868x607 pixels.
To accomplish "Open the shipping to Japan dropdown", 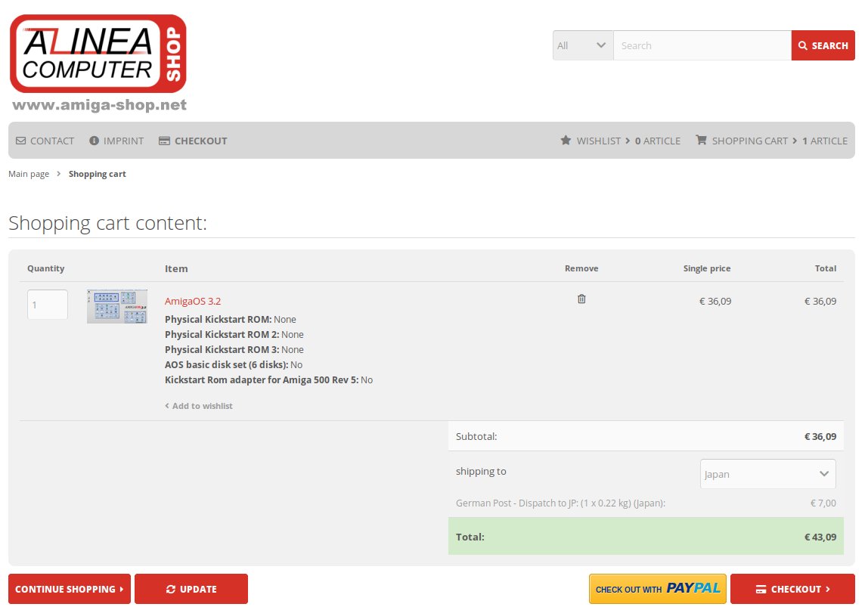I will click(767, 474).
